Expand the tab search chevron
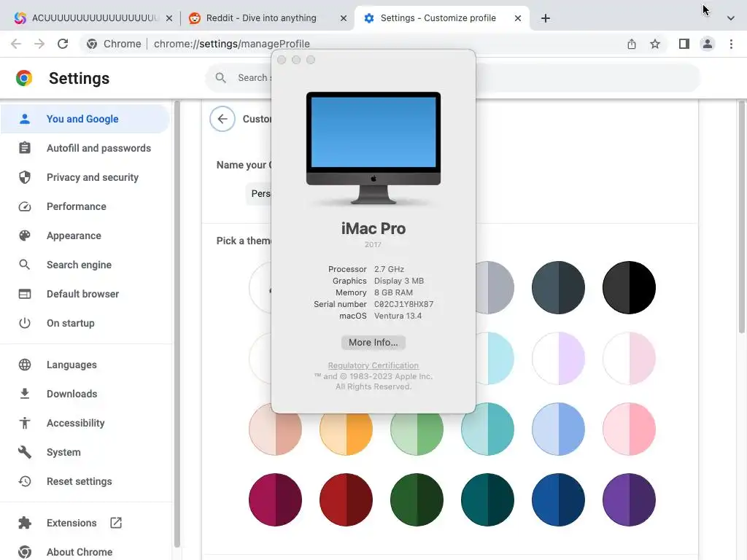This screenshot has width=747, height=560. click(x=730, y=18)
